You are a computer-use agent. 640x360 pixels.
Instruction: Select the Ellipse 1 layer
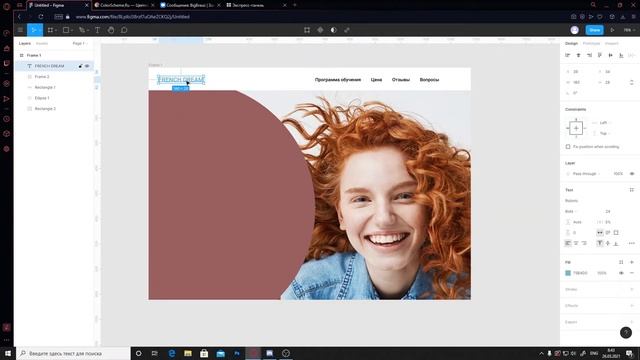click(x=42, y=98)
